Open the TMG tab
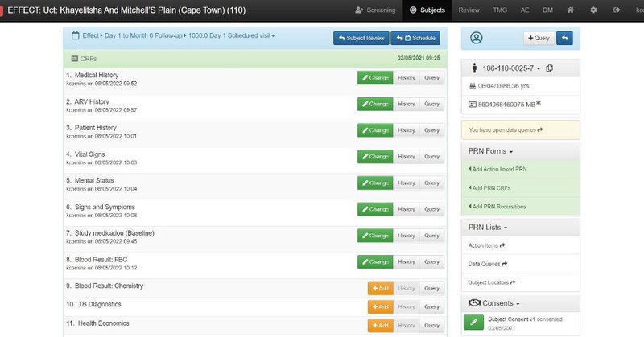The image size is (644, 337). click(500, 10)
